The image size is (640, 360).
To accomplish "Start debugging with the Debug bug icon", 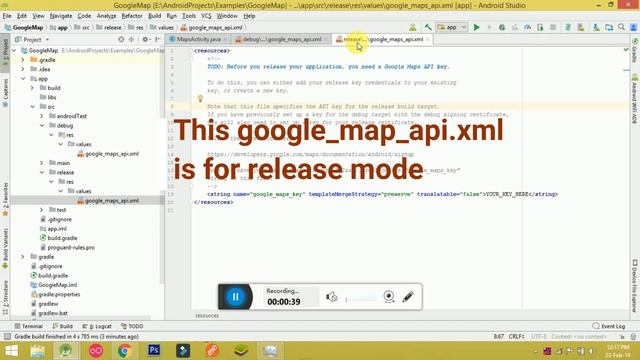I will (502, 27).
